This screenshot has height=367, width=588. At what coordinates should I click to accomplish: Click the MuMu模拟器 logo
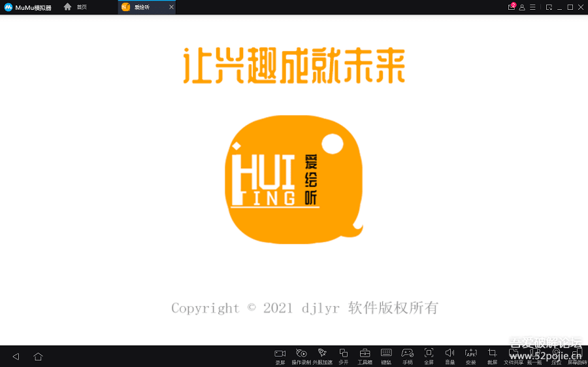[27, 7]
